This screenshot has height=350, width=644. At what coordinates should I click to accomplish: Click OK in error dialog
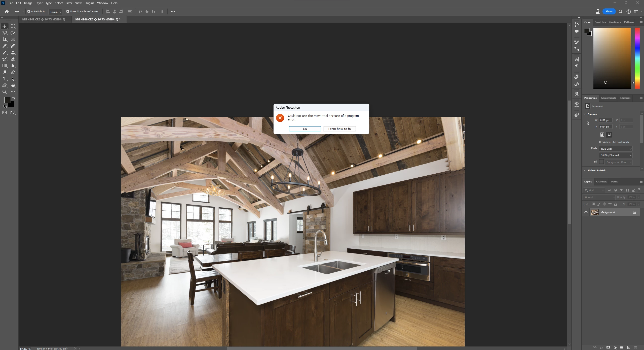click(305, 129)
